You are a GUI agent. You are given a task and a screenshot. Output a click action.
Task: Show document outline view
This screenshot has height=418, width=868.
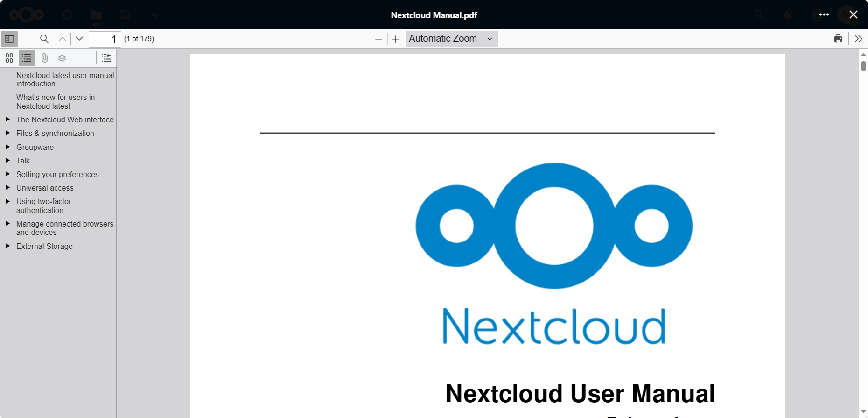click(x=27, y=58)
